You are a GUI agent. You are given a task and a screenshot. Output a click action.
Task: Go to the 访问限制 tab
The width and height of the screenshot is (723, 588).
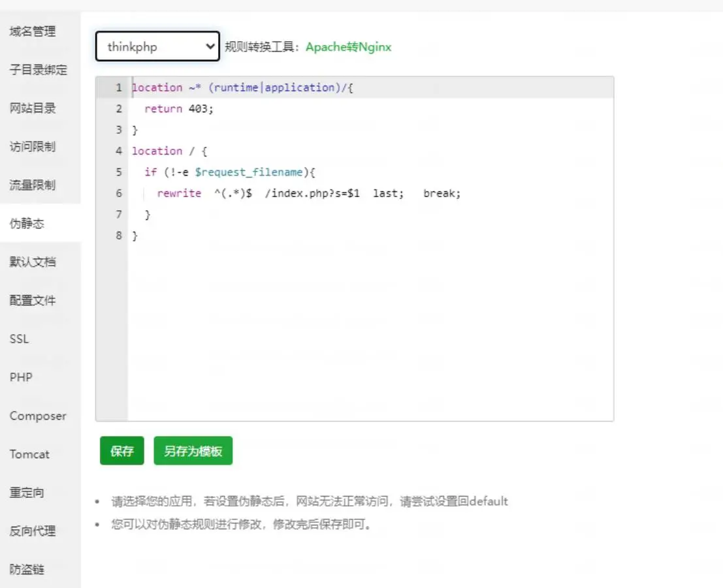coord(33,147)
